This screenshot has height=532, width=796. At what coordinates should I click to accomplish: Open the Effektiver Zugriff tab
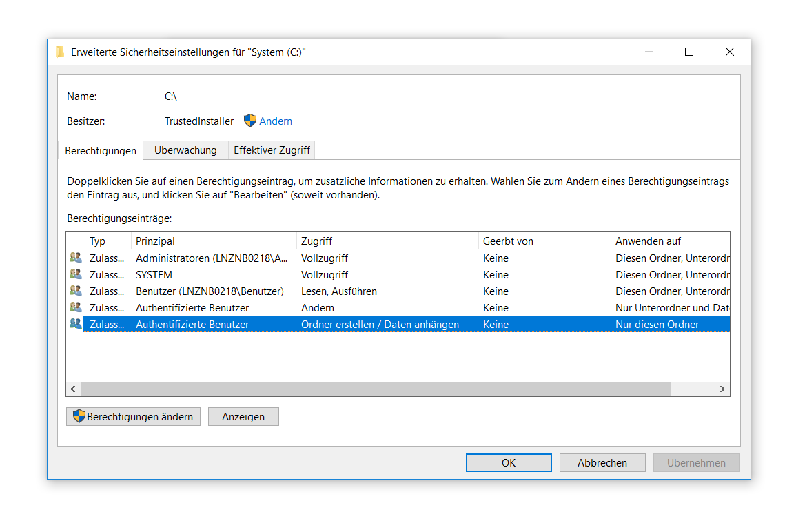pos(272,150)
